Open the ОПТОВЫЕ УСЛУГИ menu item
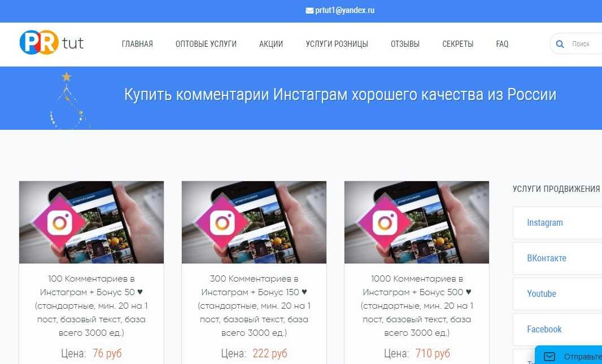This screenshot has height=364, width=602. 206,44
